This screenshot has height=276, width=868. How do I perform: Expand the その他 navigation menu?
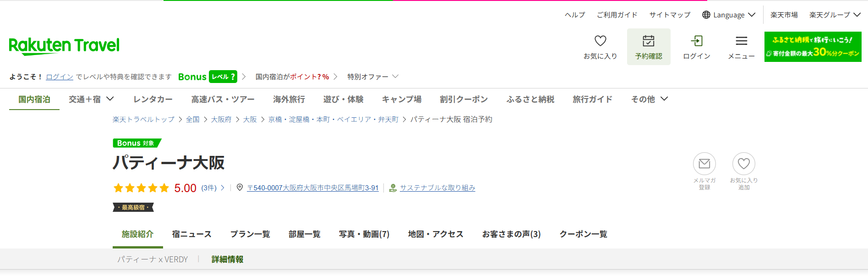click(x=649, y=99)
